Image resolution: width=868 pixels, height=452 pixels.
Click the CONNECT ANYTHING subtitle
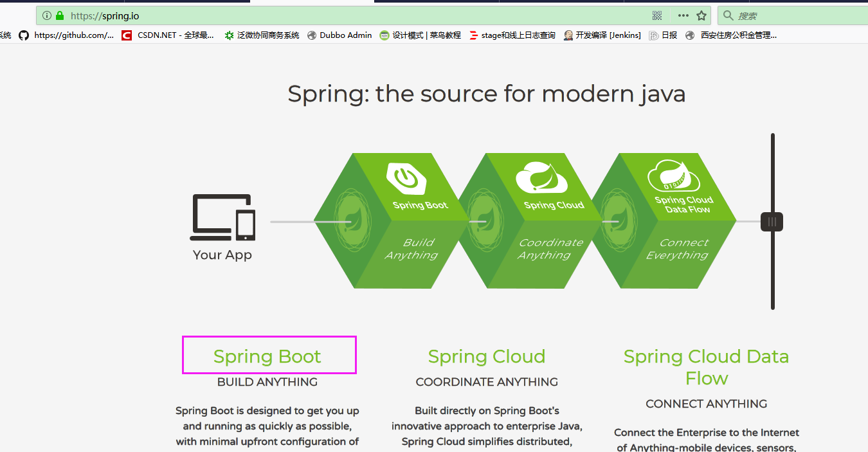(706, 404)
